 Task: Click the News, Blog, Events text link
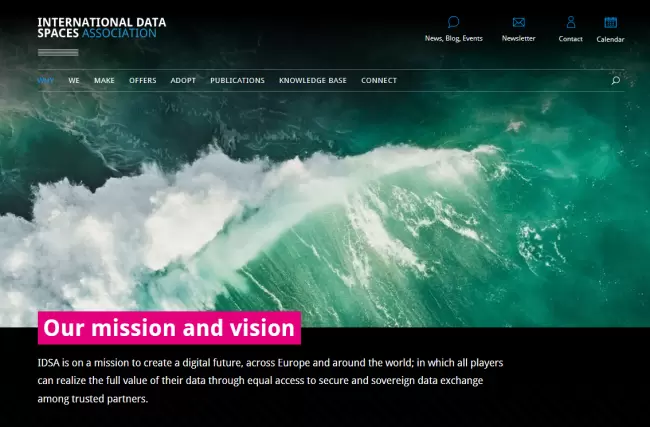(453, 39)
